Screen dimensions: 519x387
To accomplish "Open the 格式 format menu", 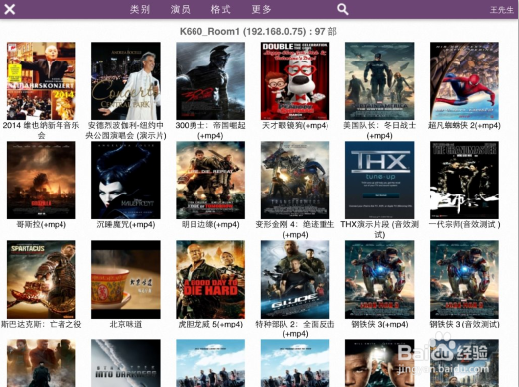I will [x=220, y=9].
